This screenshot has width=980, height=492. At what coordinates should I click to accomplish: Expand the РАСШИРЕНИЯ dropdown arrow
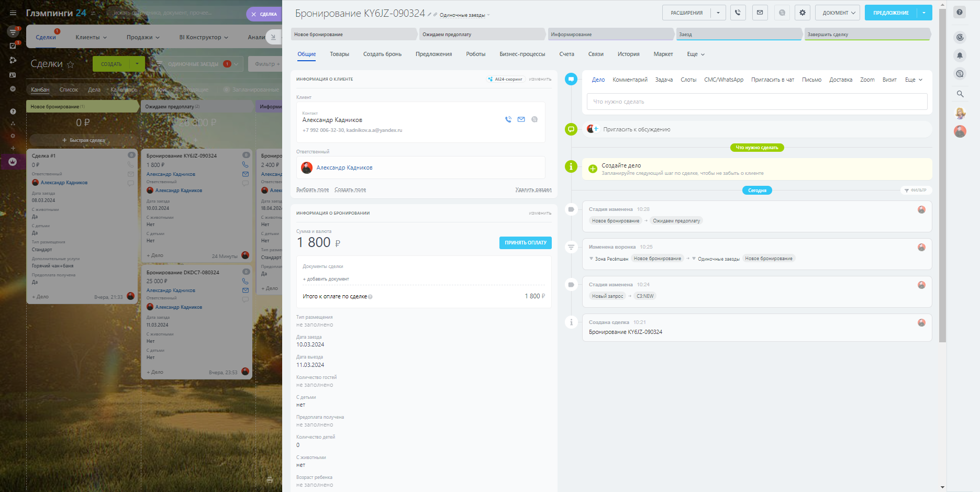(718, 13)
